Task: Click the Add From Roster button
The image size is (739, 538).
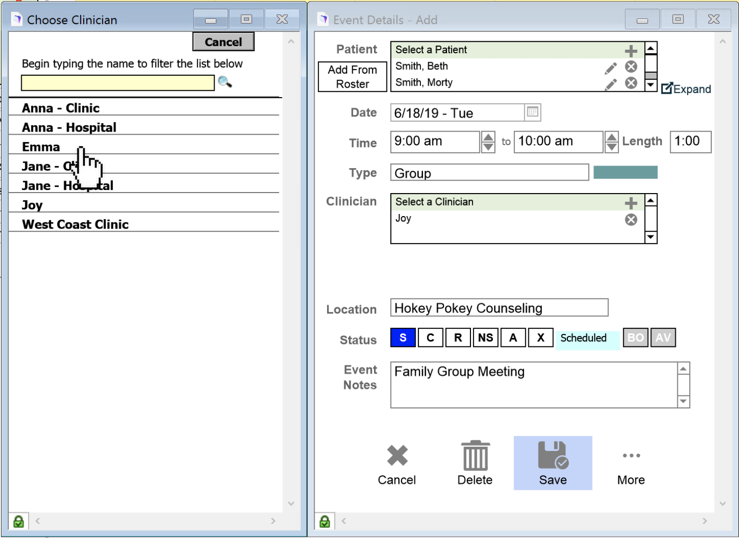Action: [352, 77]
